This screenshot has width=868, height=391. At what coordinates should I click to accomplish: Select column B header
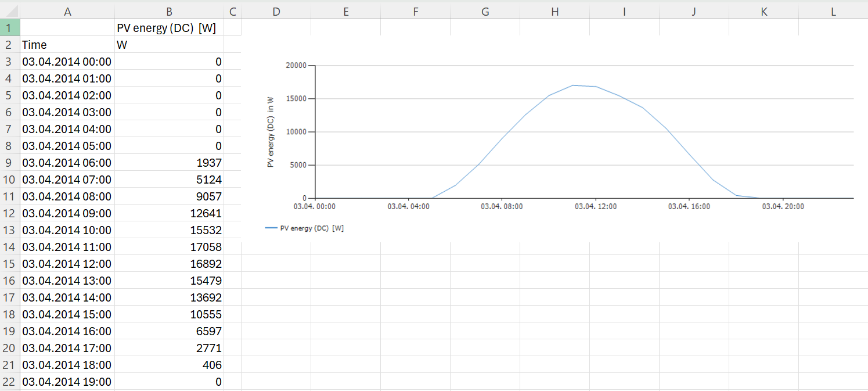coord(169,11)
